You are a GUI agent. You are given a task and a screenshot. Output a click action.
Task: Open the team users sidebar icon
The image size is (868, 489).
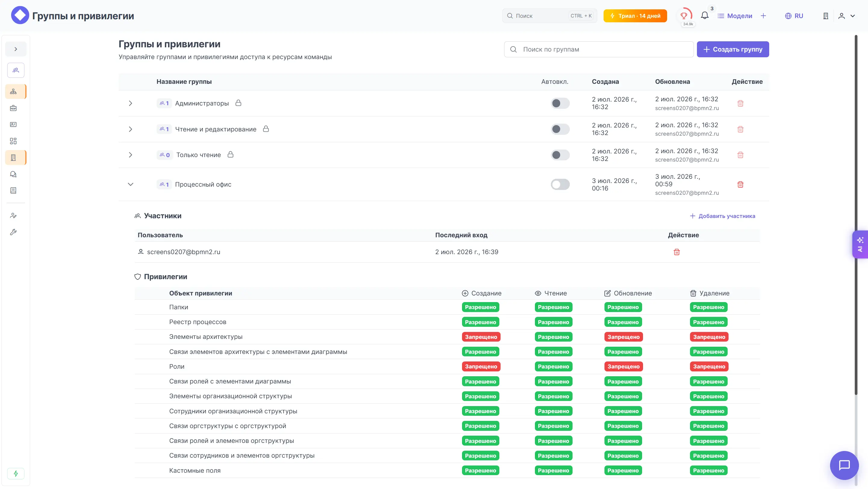pyautogui.click(x=15, y=70)
